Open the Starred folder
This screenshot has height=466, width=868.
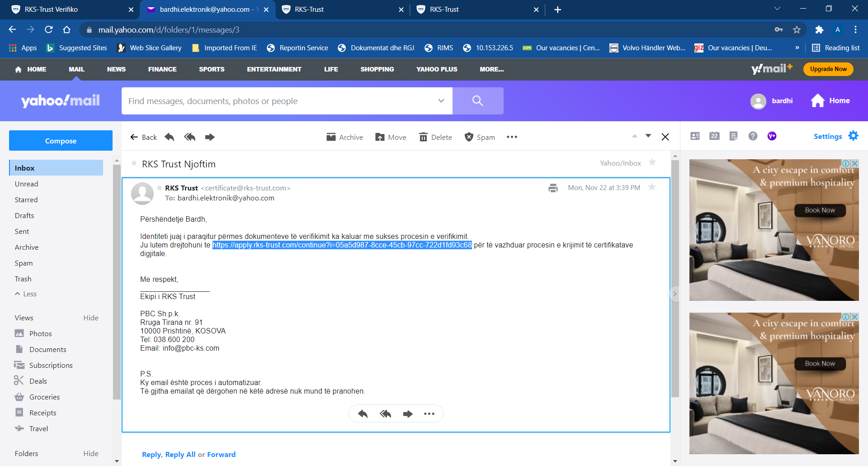tap(26, 200)
